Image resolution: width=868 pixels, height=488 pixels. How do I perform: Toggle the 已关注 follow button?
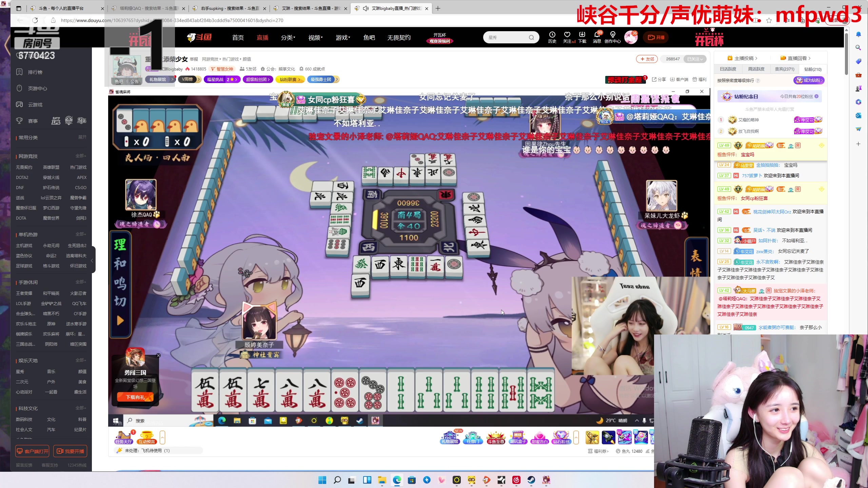point(695,59)
